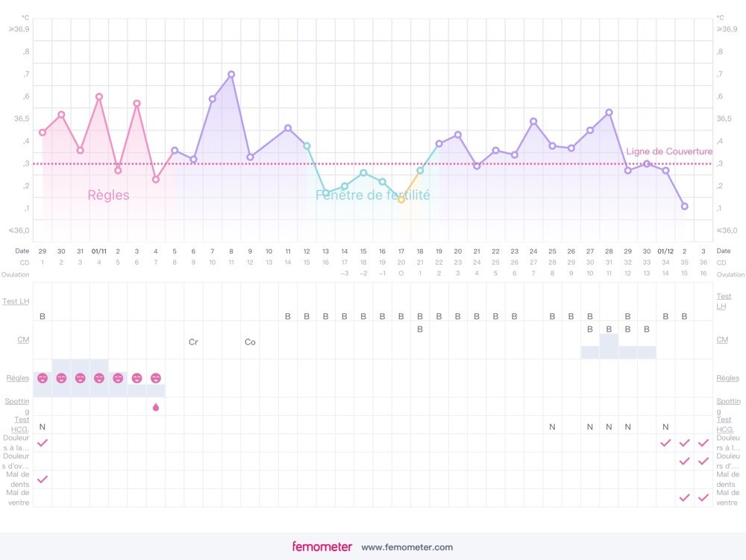Click the pink Ligne de Couverture label
746x560 pixels.
coord(669,151)
